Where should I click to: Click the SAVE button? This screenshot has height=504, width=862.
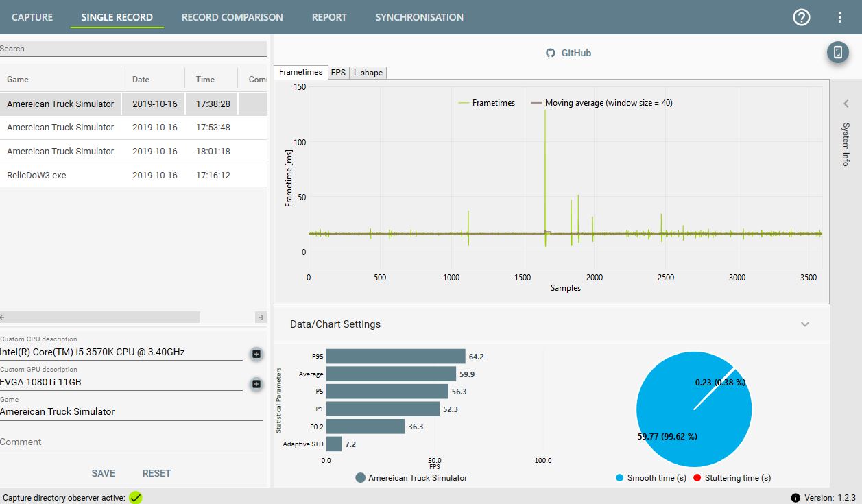[104, 473]
